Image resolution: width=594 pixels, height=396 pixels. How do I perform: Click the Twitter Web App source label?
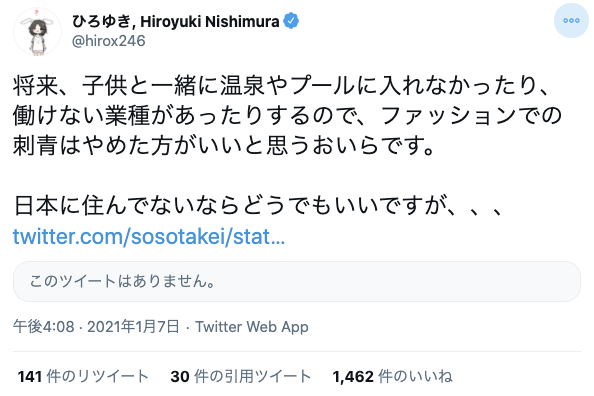[x=252, y=327]
